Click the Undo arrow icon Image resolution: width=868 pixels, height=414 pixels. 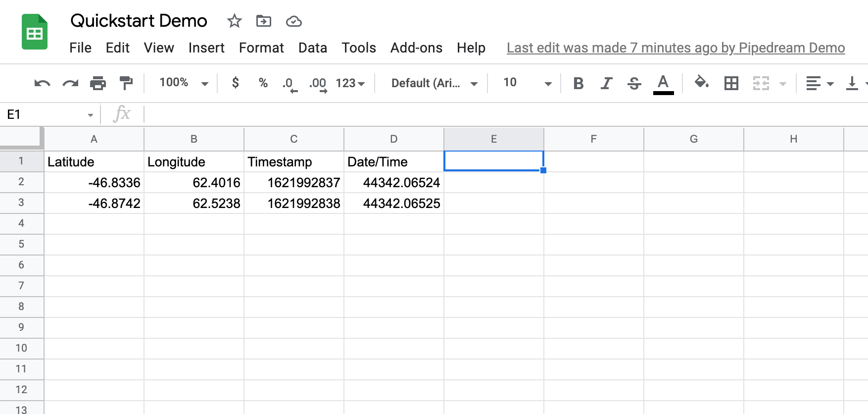coord(42,83)
